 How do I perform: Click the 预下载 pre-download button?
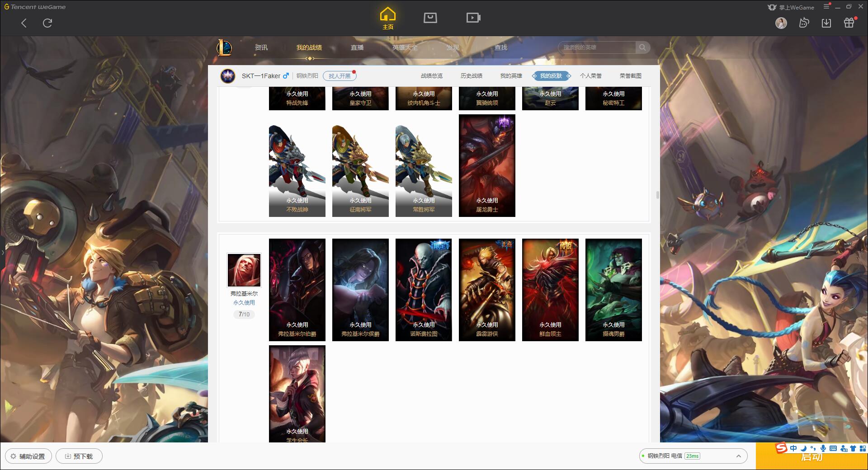click(x=79, y=456)
